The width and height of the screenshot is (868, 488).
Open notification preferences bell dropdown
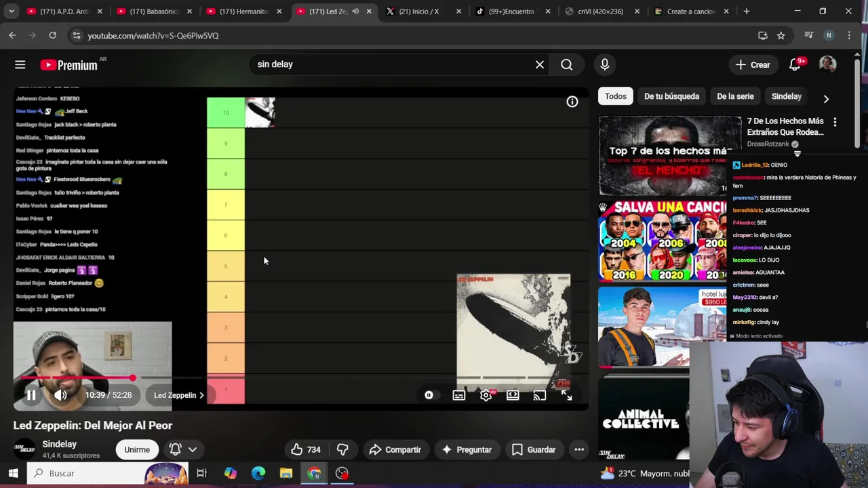(183, 449)
